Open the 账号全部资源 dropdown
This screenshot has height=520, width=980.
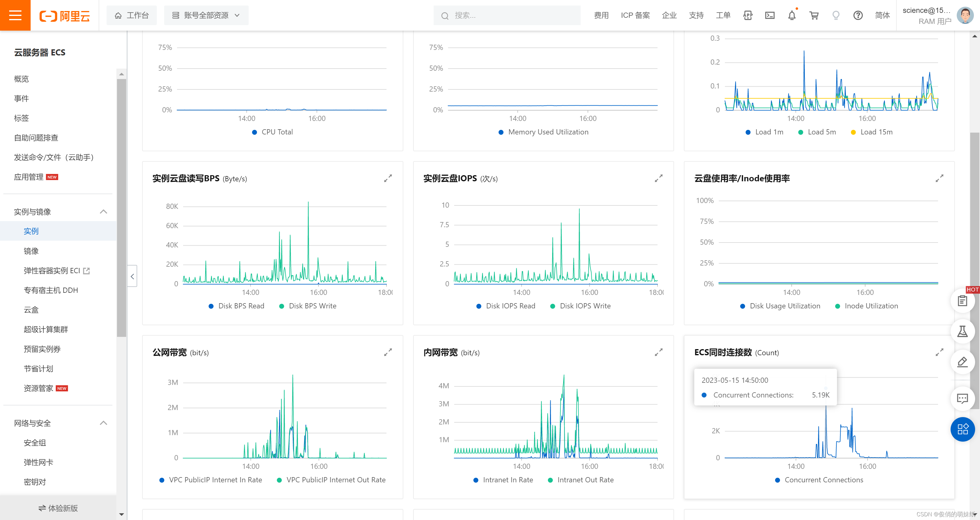point(206,15)
